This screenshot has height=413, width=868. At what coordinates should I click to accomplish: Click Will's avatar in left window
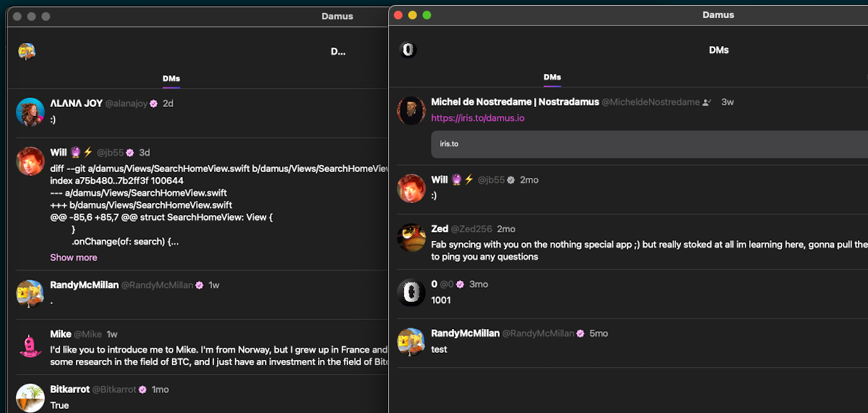(30, 161)
